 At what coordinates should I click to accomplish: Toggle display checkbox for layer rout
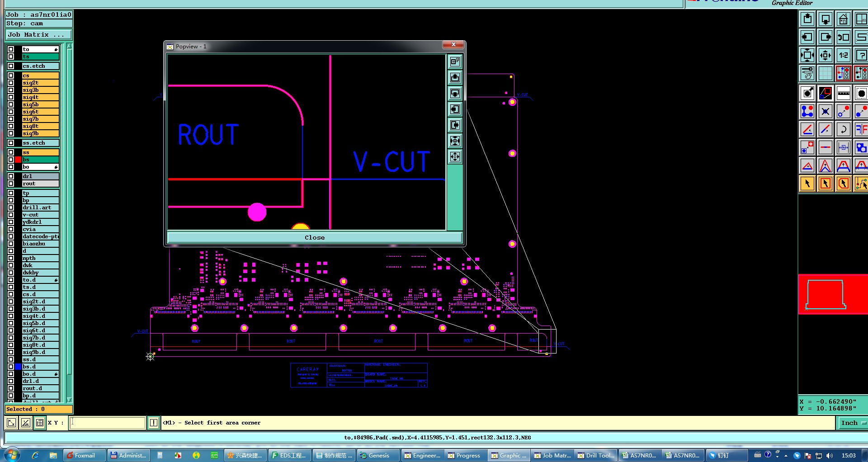pyautogui.click(x=11, y=184)
